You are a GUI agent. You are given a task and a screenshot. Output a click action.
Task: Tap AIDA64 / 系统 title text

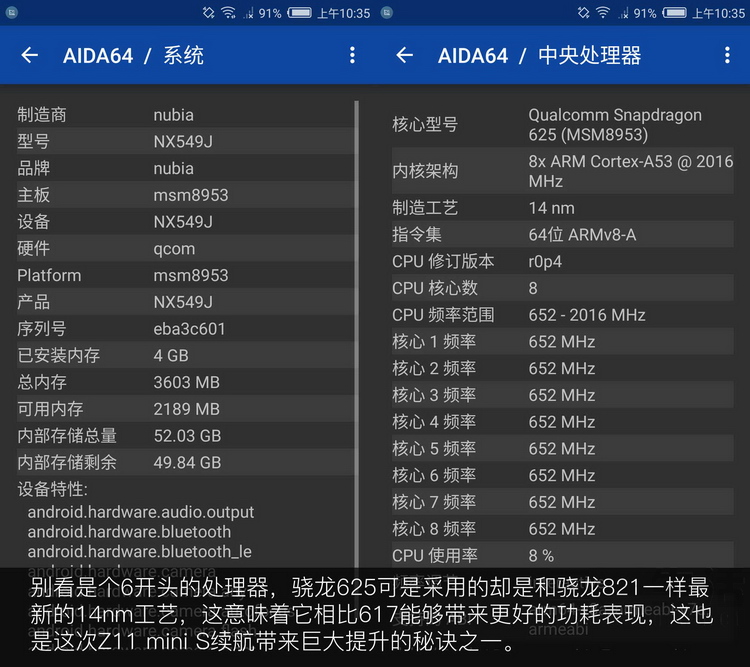133,56
